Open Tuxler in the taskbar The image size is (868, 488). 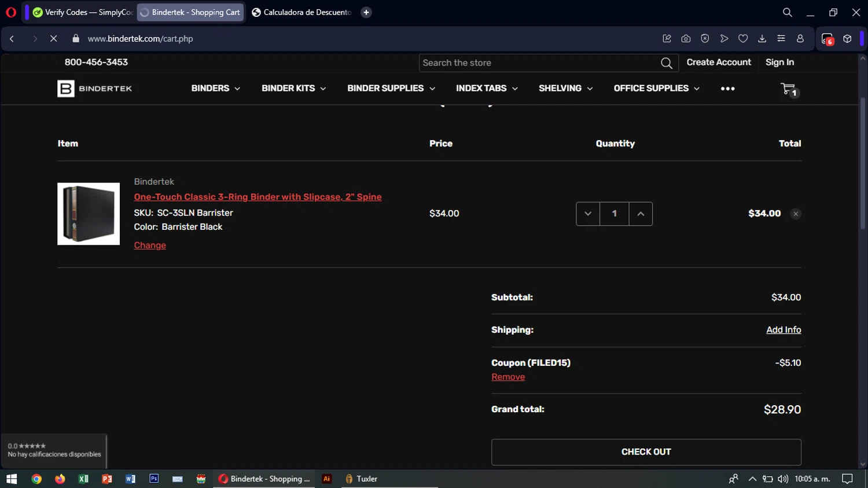(362, 479)
